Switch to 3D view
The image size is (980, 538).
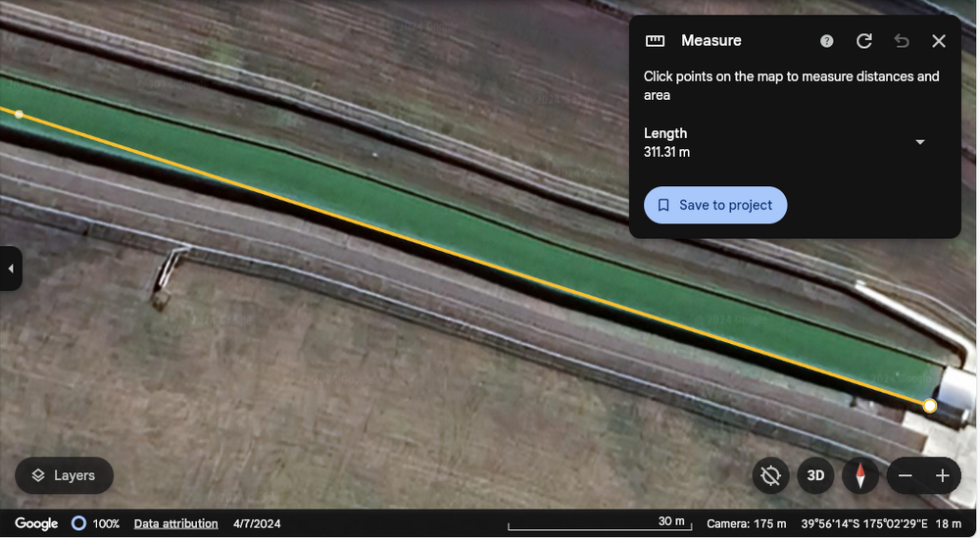[815, 476]
